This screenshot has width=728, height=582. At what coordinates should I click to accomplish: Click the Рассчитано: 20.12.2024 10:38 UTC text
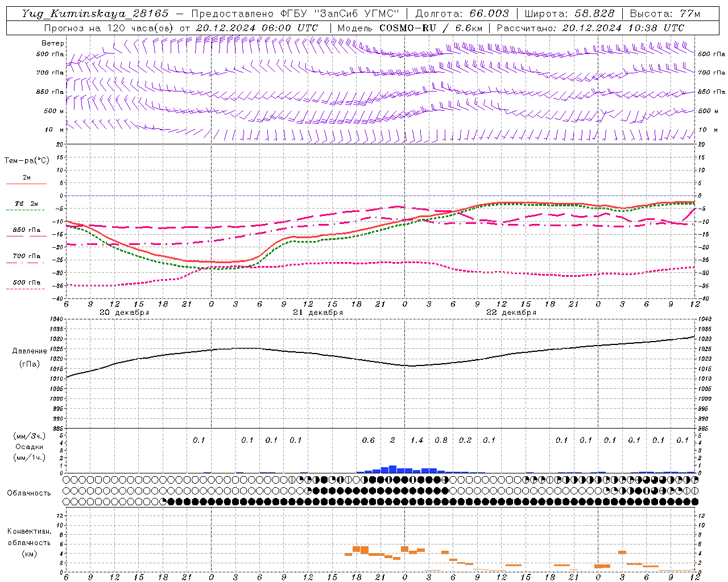(590, 28)
